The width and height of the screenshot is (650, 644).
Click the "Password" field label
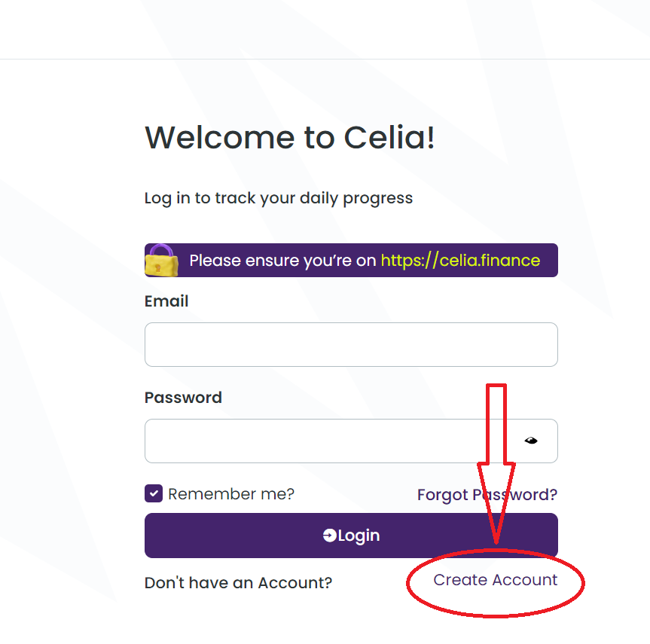(183, 398)
